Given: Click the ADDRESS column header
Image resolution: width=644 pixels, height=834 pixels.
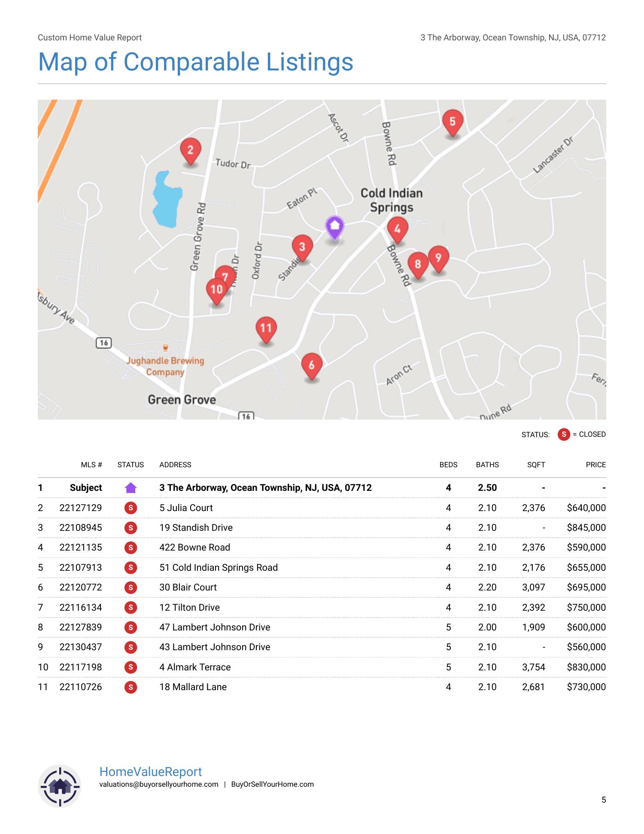Looking at the screenshot, I should [x=175, y=465].
